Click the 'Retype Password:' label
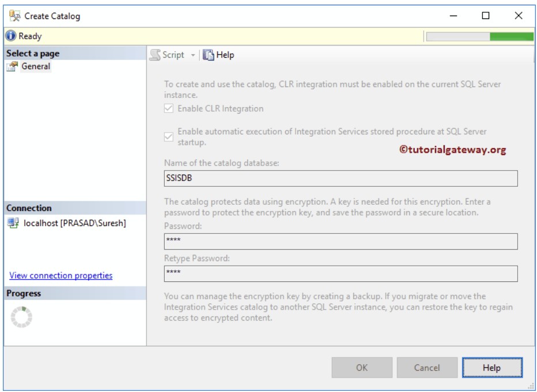 pyautogui.click(x=197, y=258)
